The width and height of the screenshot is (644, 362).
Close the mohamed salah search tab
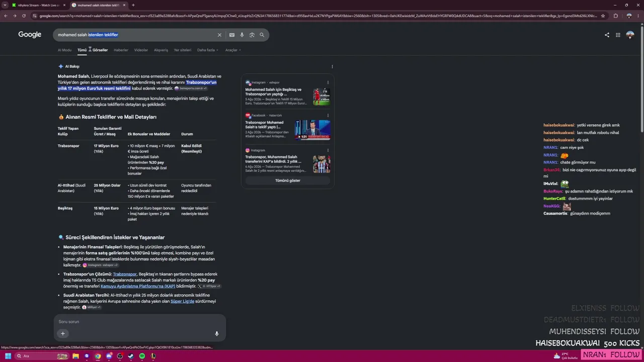click(x=124, y=5)
